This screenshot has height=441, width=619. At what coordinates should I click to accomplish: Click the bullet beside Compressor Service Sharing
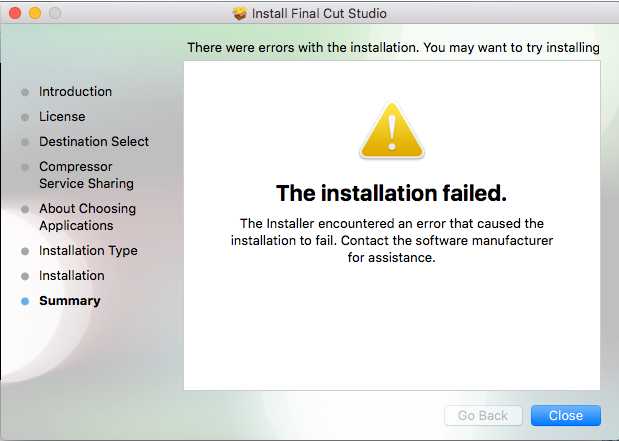(x=25, y=167)
